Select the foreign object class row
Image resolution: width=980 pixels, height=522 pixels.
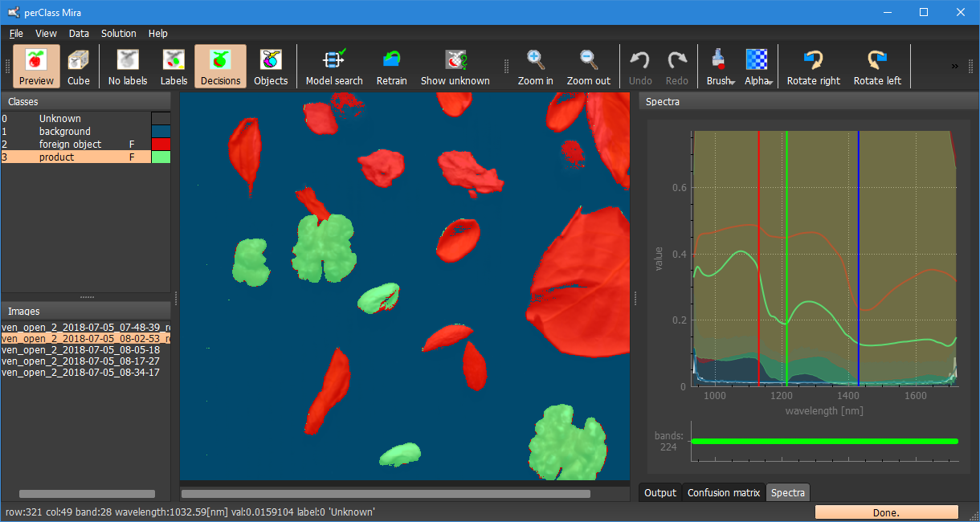[x=70, y=145]
